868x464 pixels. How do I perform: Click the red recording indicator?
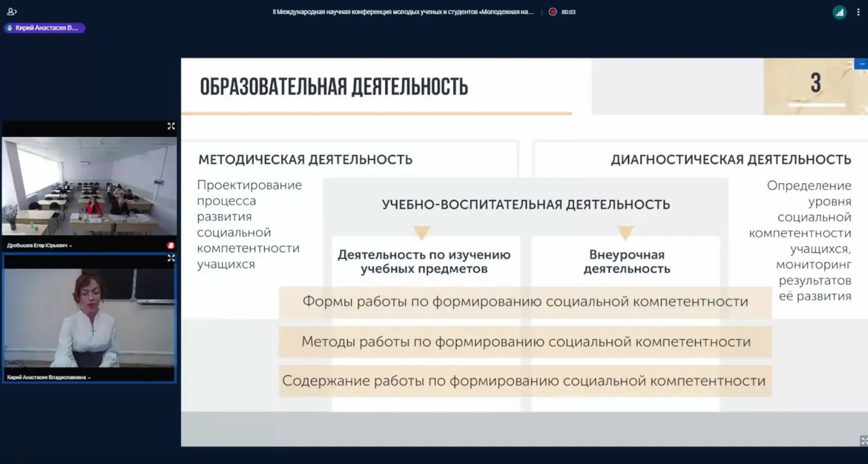tap(552, 12)
